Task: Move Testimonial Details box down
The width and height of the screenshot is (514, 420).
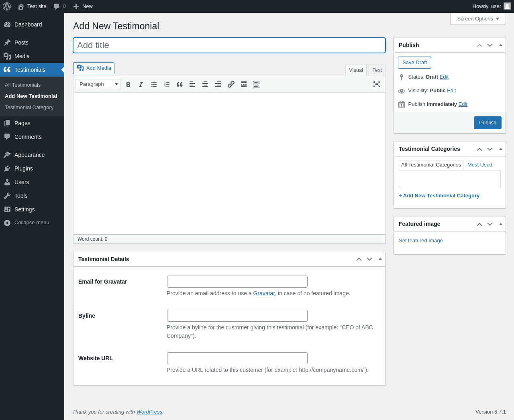Action: click(369, 260)
